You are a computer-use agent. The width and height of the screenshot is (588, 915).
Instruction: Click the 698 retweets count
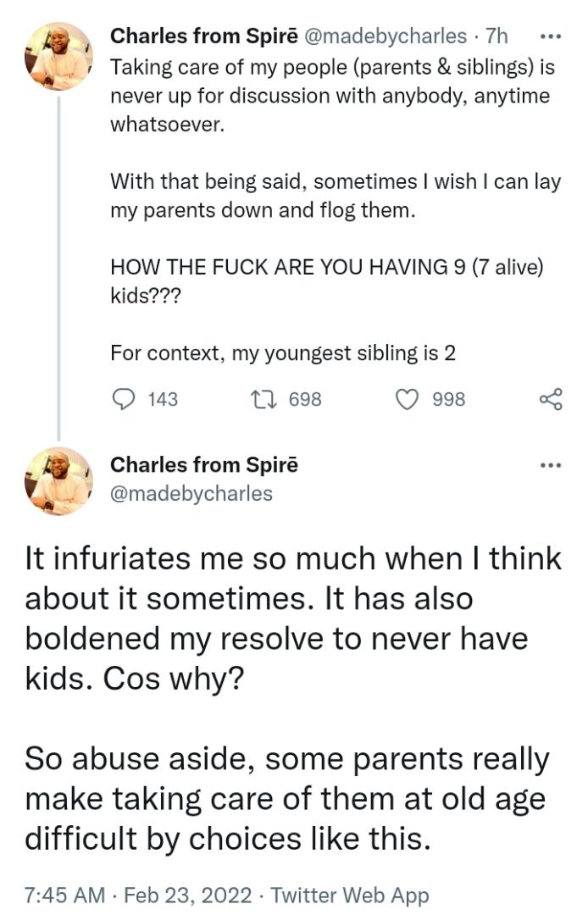pos(305,398)
